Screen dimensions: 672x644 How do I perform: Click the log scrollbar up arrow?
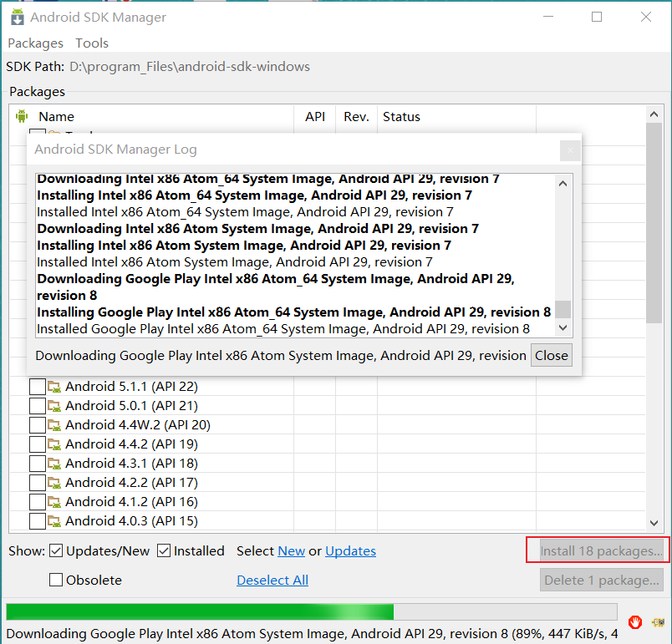pyautogui.click(x=563, y=184)
